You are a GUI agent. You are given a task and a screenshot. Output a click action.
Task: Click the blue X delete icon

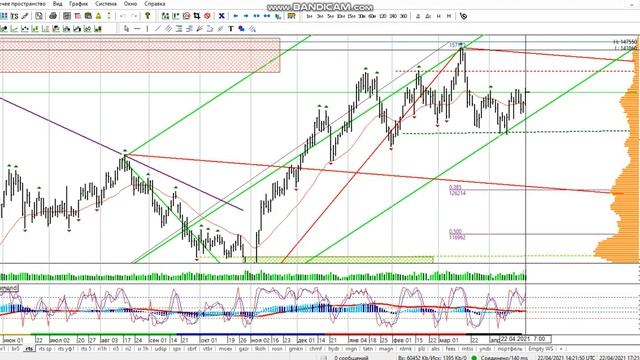click(x=221, y=16)
